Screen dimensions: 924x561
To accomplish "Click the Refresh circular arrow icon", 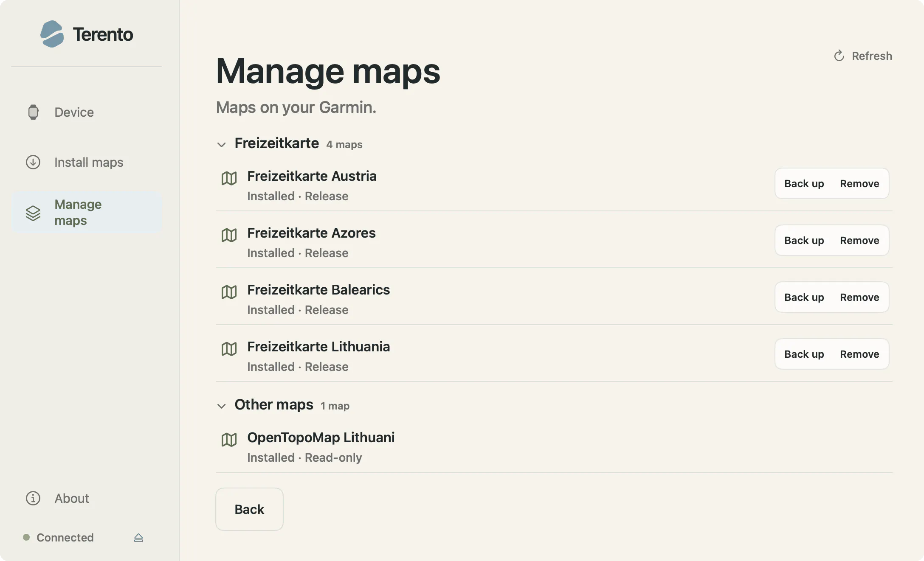I will pyautogui.click(x=839, y=56).
